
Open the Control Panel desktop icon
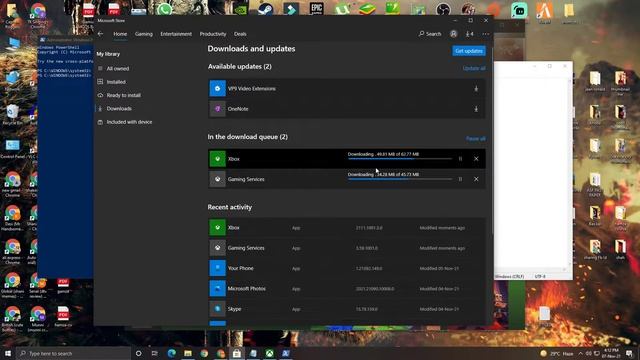12,149
